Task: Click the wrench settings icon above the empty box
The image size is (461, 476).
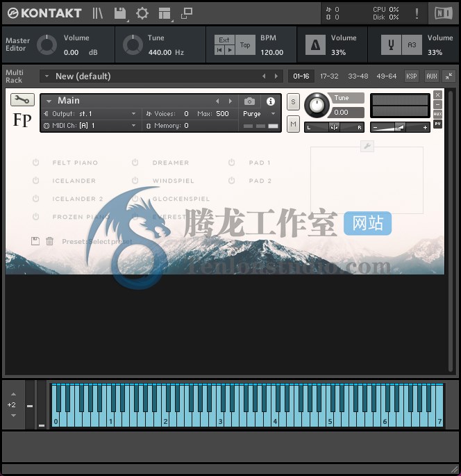Action: point(367,147)
